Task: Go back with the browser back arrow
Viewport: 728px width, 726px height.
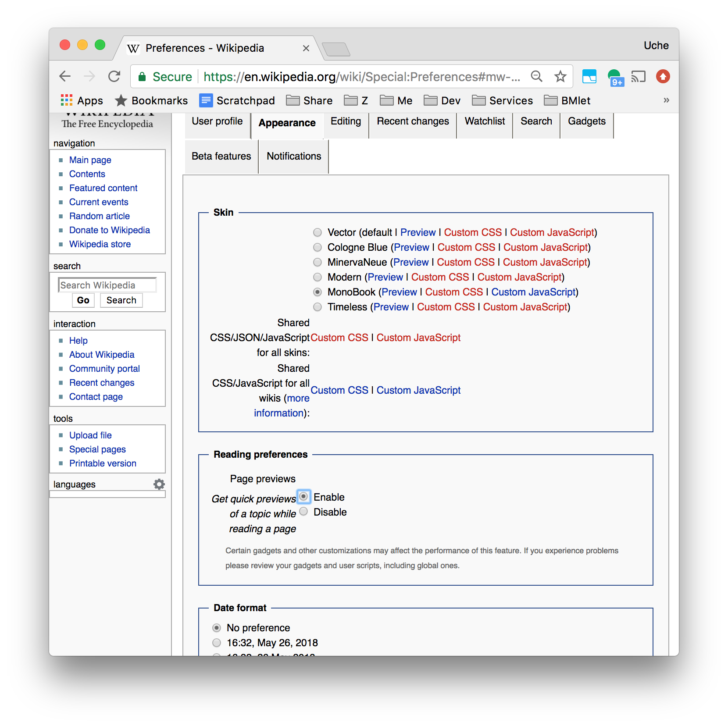Action: [65, 76]
